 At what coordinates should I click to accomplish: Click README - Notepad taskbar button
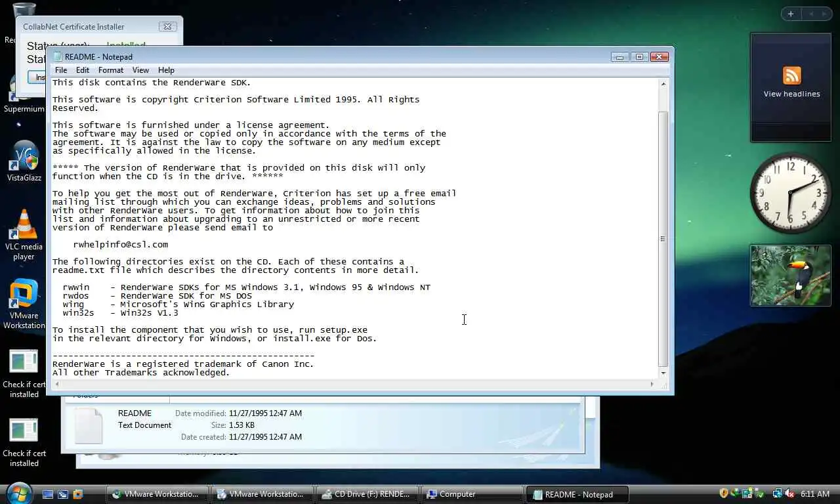577,494
